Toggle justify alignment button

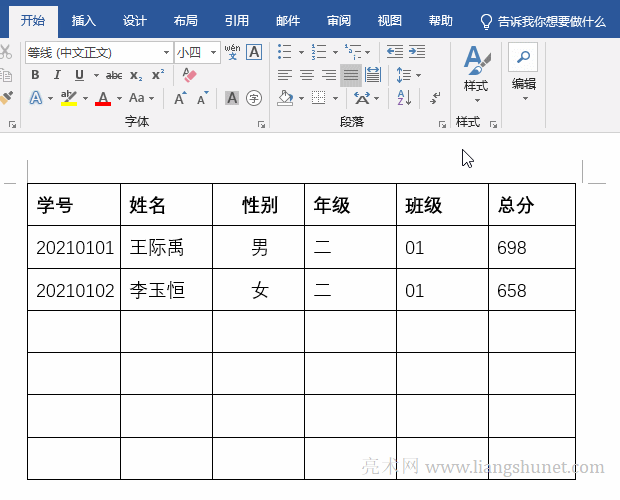click(351, 75)
